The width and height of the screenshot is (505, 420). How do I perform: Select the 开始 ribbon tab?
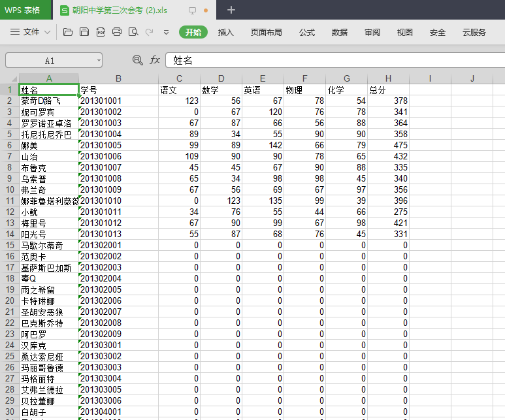[x=193, y=32]
